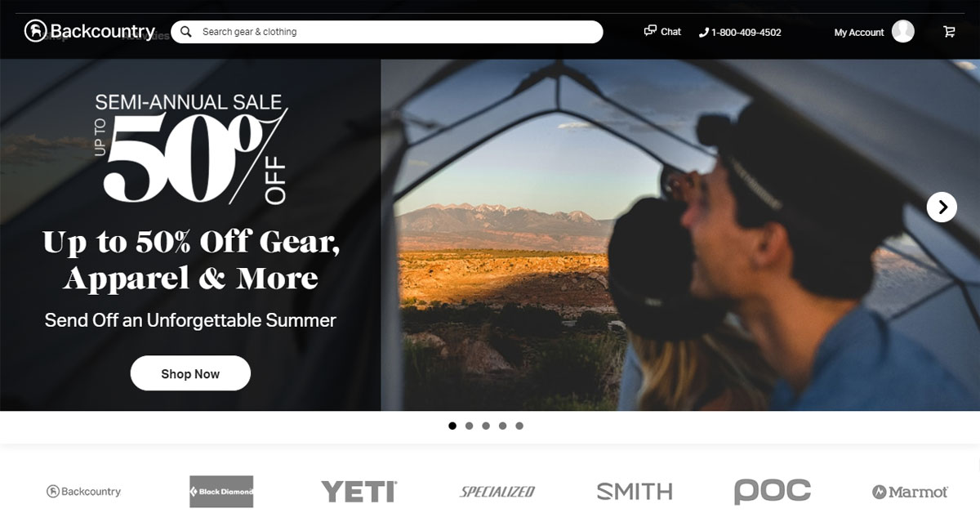
Task: Open the SMITH brand logo
Action: [x=635, y=492]
